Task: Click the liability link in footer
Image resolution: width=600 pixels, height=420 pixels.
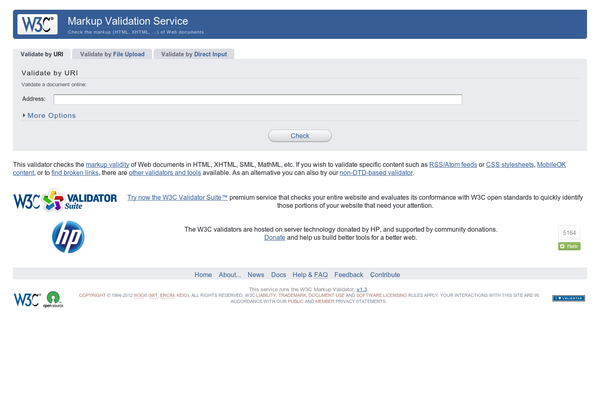Action: click(x=266, y=295)
